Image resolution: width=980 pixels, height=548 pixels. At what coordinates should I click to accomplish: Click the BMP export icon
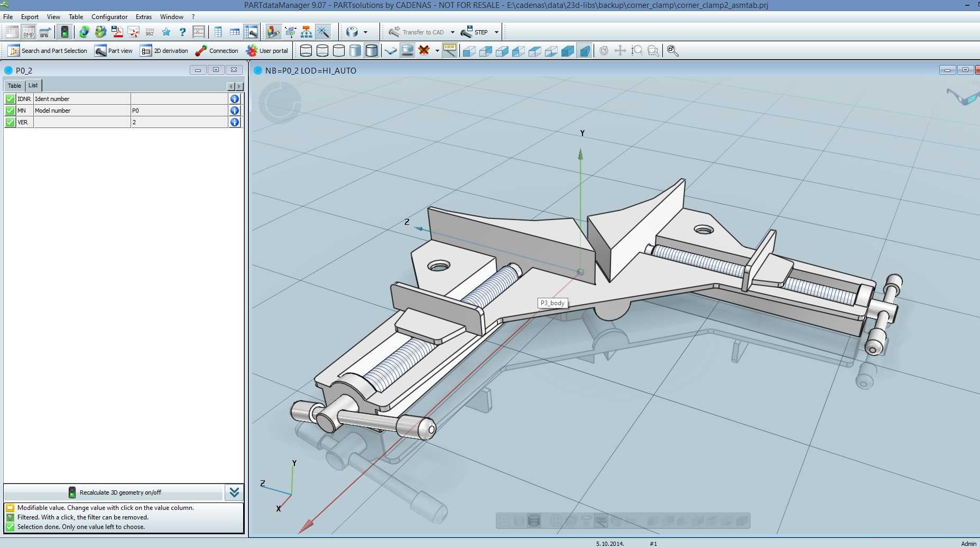point(29,32)
